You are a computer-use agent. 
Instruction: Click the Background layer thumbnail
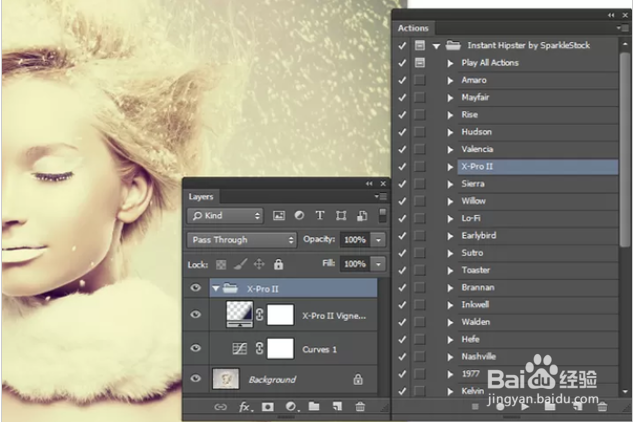click(226, 379)
